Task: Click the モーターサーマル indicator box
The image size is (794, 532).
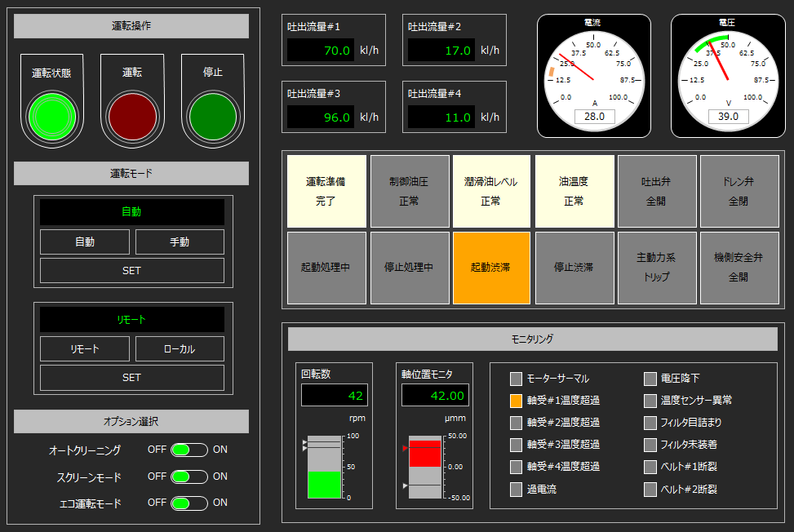Action: tap(516, 379)
